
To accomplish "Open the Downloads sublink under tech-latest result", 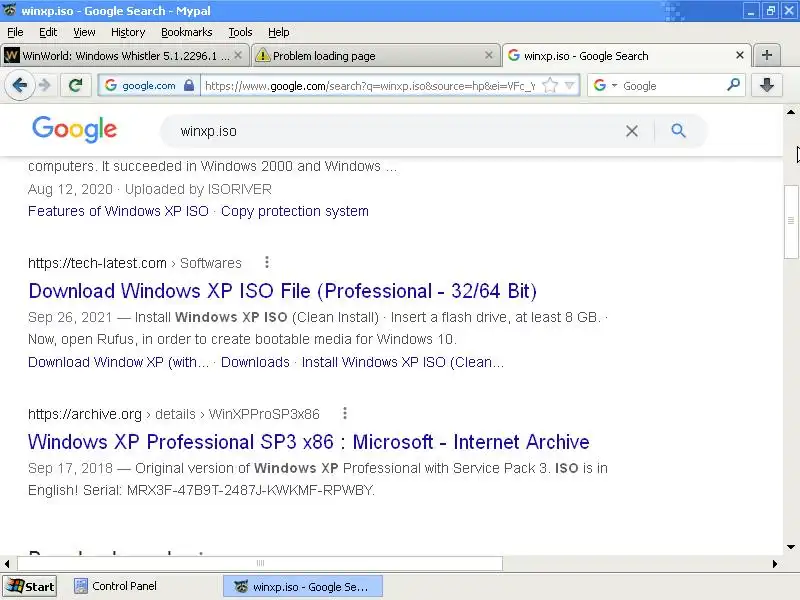I will click(x=255, y=362).
